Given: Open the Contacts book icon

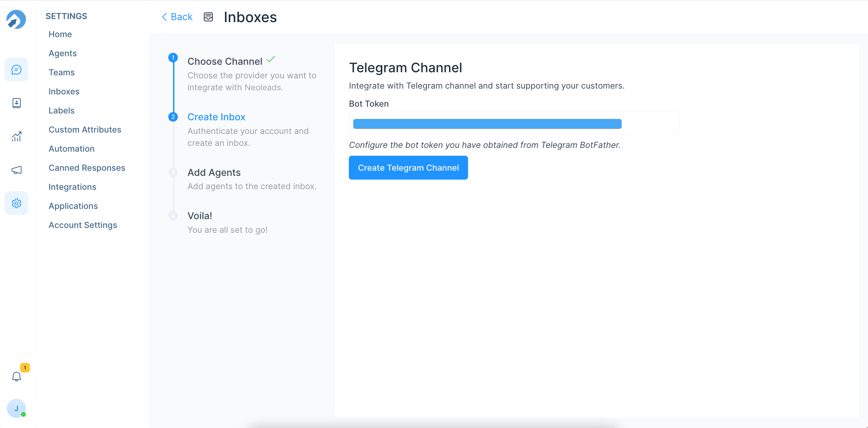Looking at the screenshot, I should point(16,103).
